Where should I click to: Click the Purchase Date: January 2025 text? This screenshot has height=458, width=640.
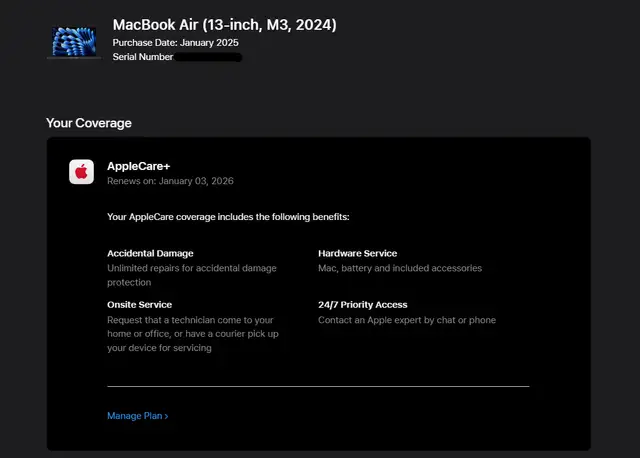(176, 43)
